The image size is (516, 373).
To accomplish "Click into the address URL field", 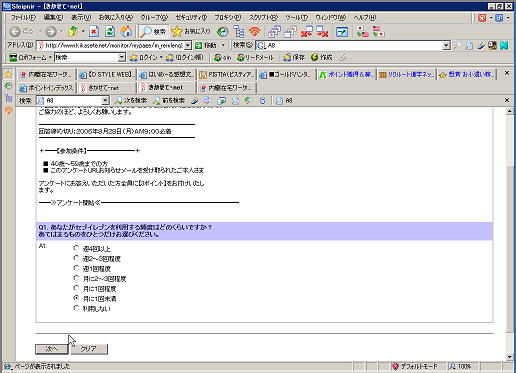I will [x=114, y=45].
